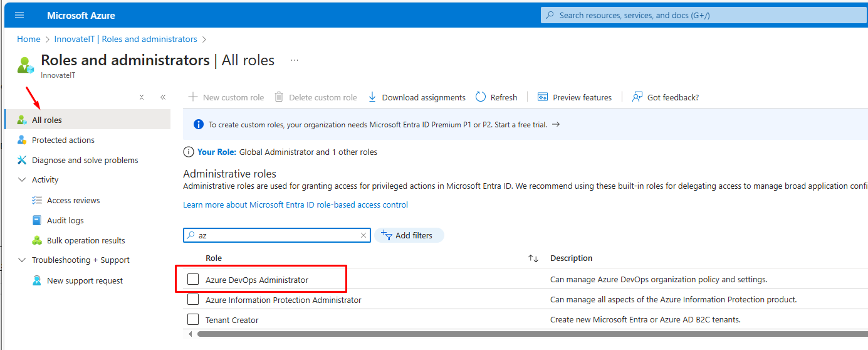Click Got feedback? button

click(666, 97)
